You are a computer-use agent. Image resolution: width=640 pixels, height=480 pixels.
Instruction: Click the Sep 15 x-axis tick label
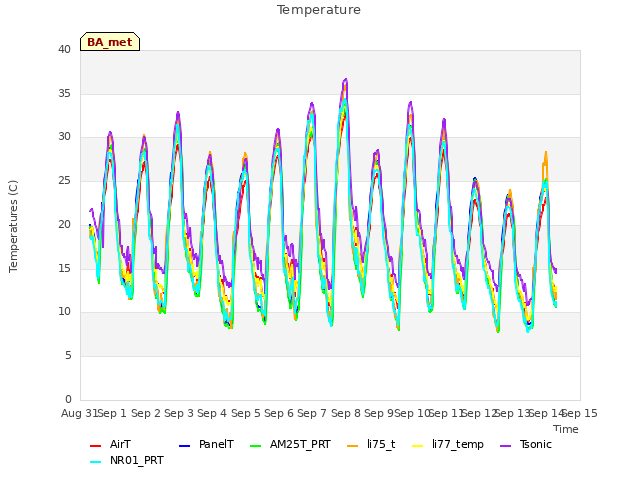pos(580,413)
